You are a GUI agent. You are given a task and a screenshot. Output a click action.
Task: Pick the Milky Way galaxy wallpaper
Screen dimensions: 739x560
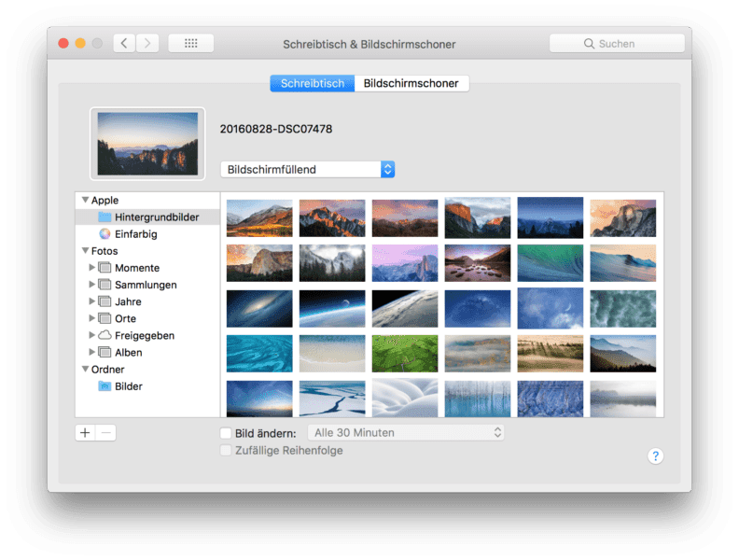[259, 308]
